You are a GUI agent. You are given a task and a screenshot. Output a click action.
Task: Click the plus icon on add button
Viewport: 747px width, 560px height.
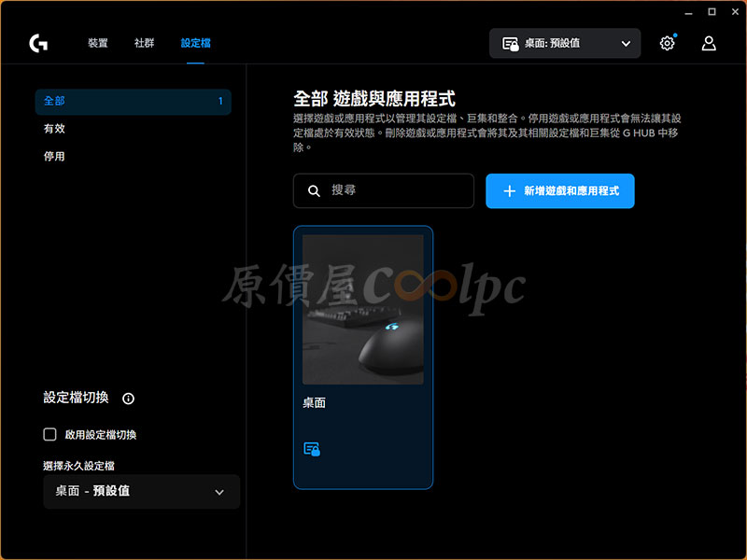tap(509, 190)
